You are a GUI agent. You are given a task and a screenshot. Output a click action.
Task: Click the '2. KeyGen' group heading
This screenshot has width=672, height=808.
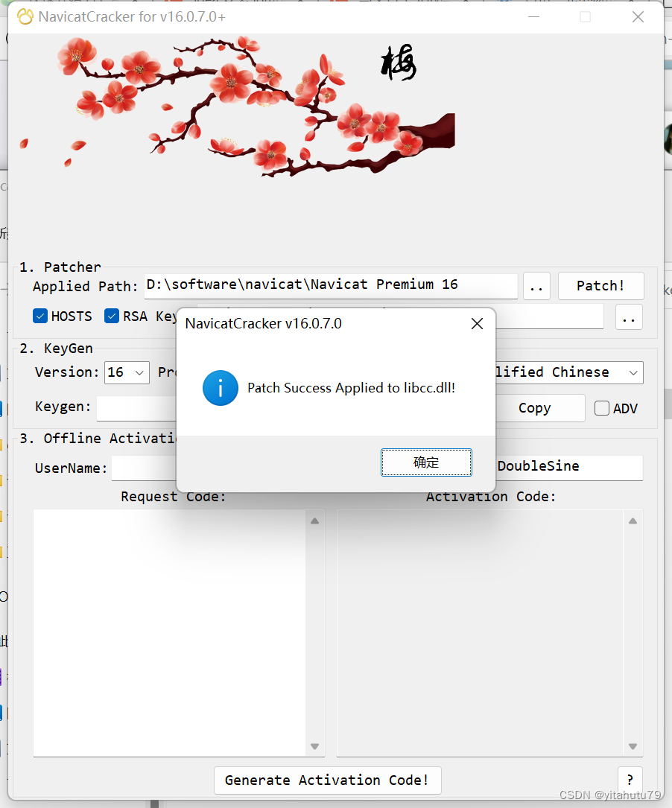56,349
